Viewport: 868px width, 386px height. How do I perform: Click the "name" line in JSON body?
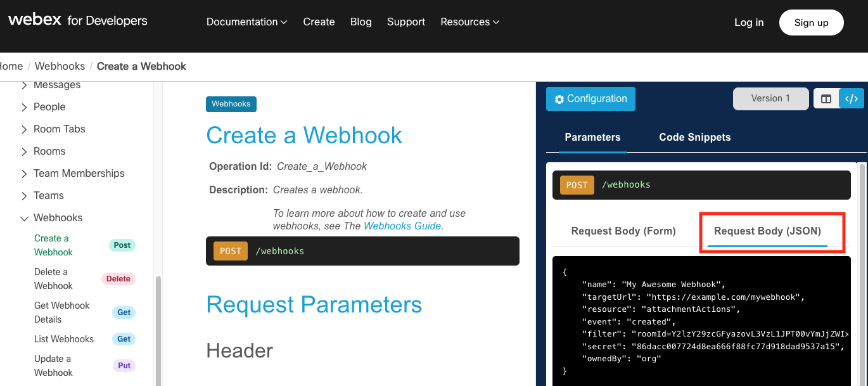pos(653,285)
